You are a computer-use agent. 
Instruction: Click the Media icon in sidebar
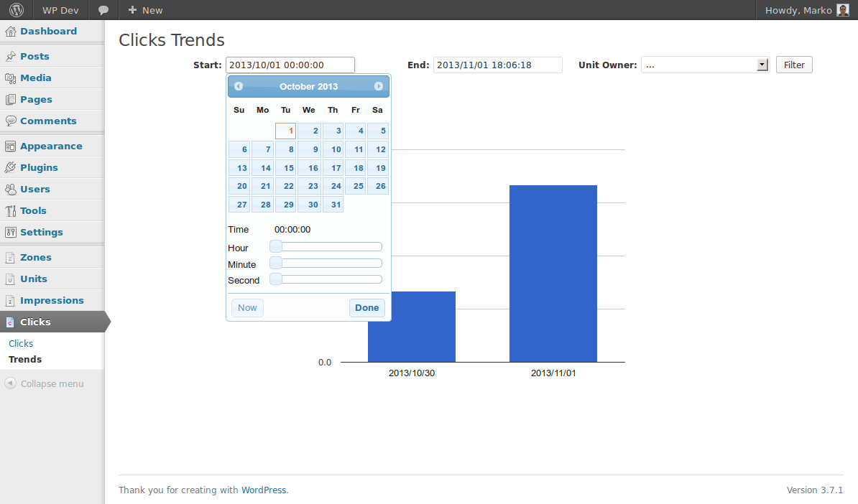pyautogui.click(x=10, y=78)
